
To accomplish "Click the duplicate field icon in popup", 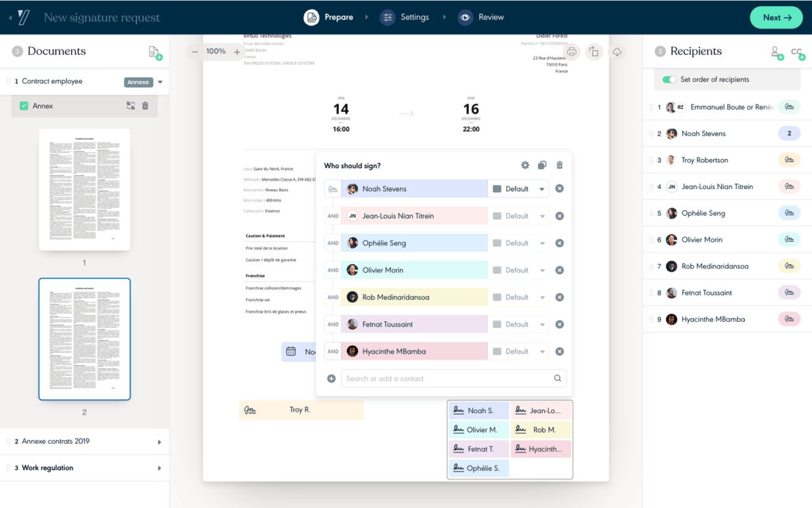I will click(x=542, y=165).
